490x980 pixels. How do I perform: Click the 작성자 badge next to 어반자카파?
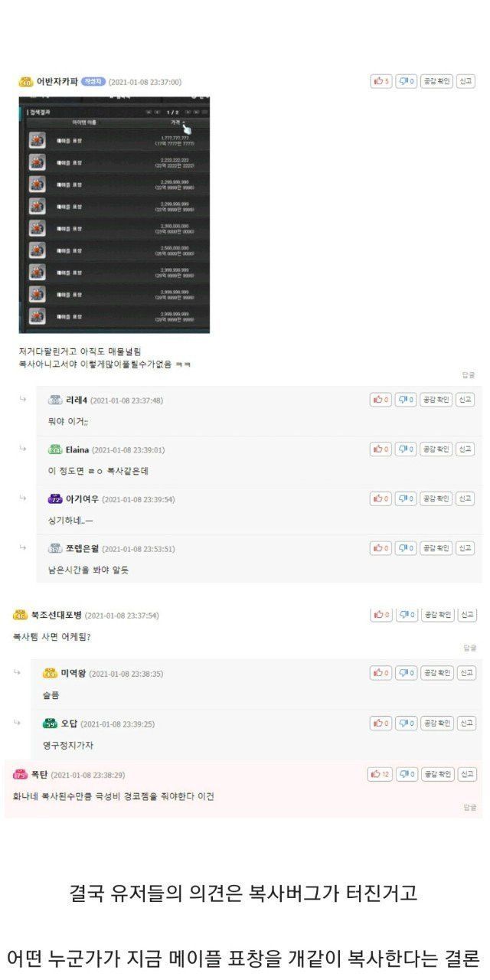coord(93,81)
